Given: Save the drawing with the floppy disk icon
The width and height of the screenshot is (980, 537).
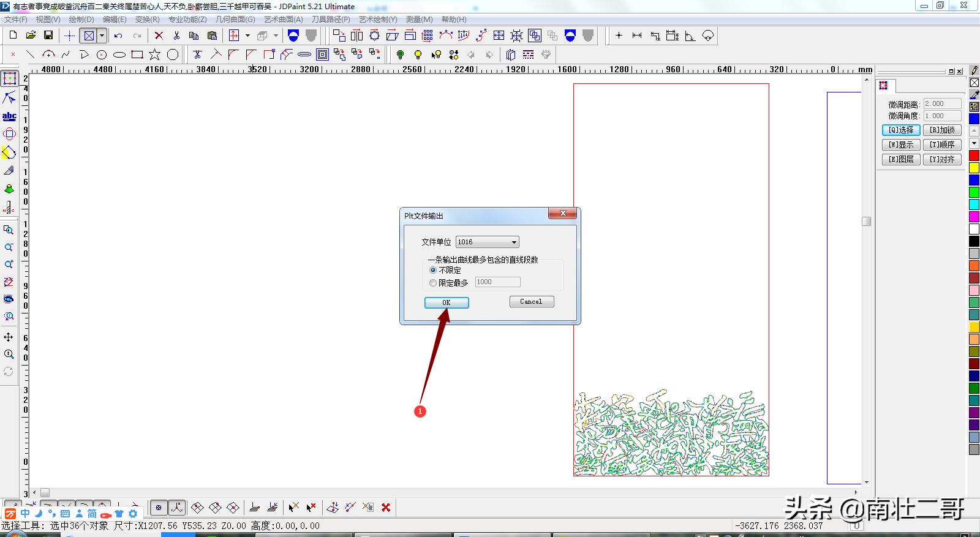Looking at the screenshot, I should coord(48,36).
